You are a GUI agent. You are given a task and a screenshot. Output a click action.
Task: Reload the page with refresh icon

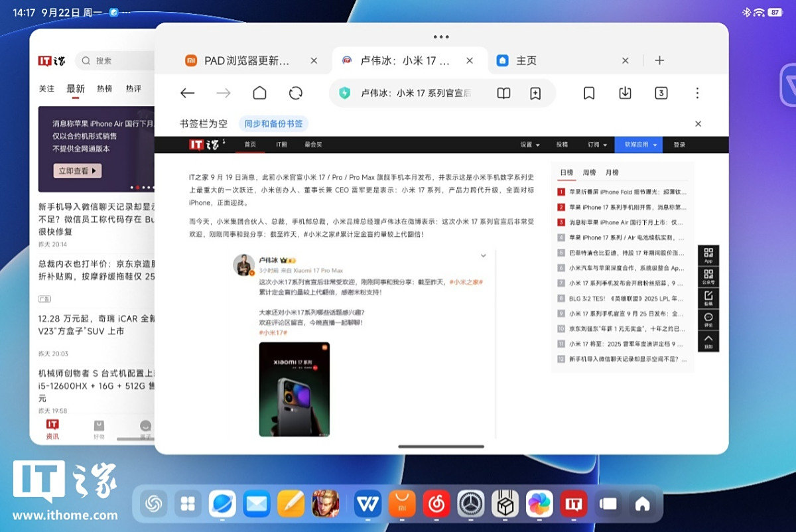[x=296, y=94]
